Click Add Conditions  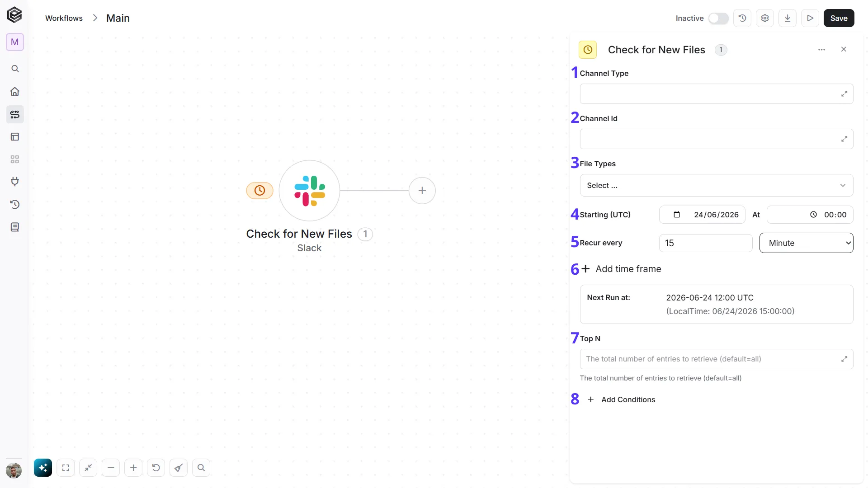622,399
